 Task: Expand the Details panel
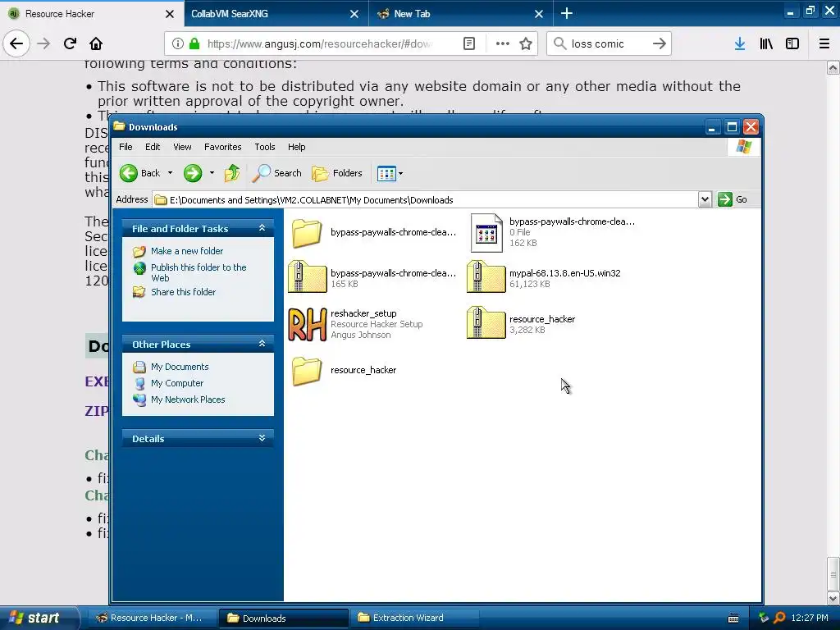pos(262,438)
